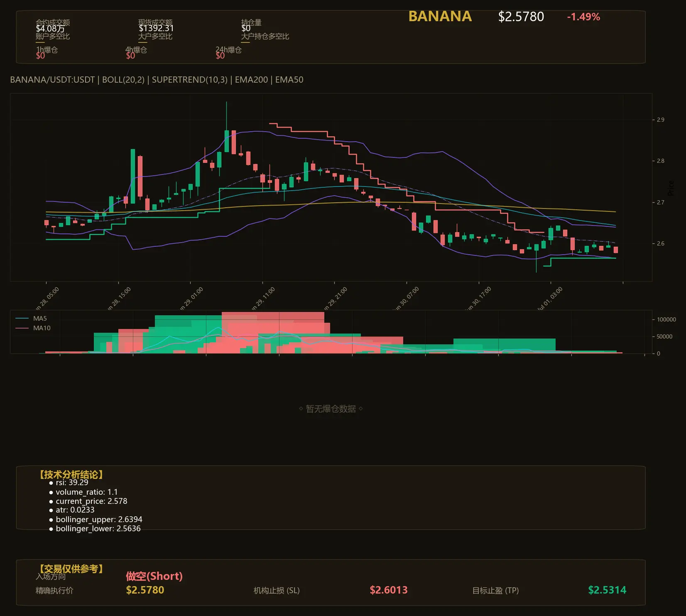Click the Jul 01, 03:00 time label
686x616 pixels.
(551, 298)
